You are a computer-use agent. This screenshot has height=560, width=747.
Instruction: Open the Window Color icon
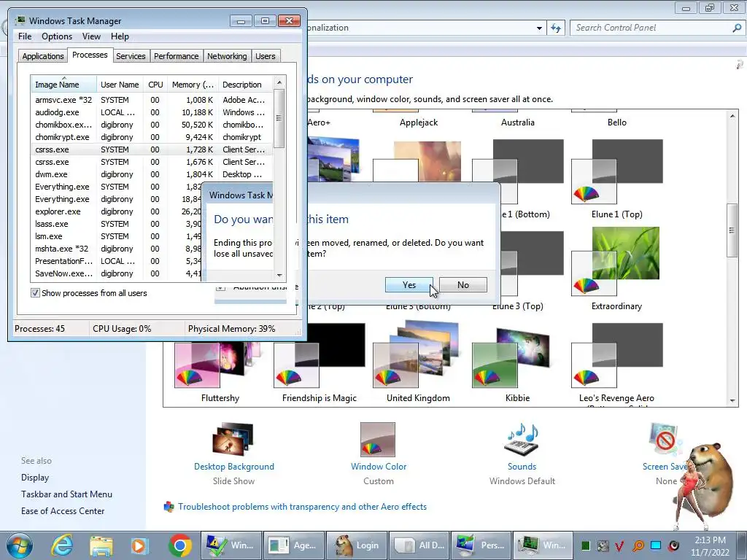378,439
